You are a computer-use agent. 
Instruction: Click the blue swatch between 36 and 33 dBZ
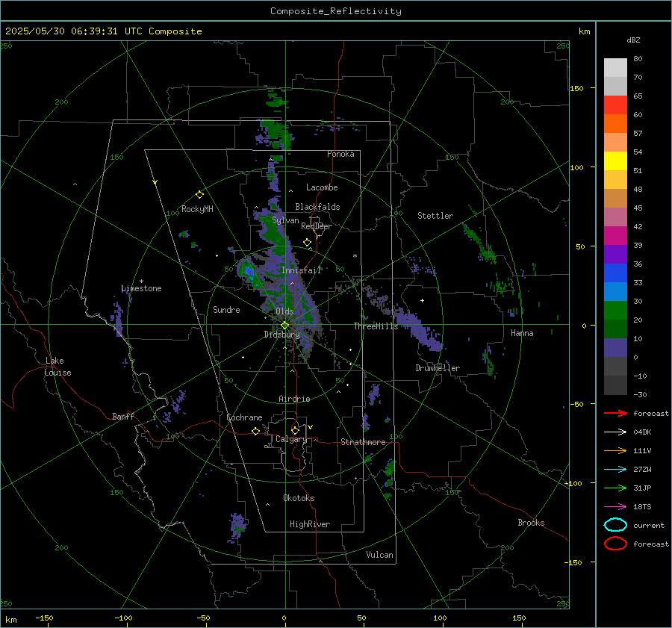point(615,273)
